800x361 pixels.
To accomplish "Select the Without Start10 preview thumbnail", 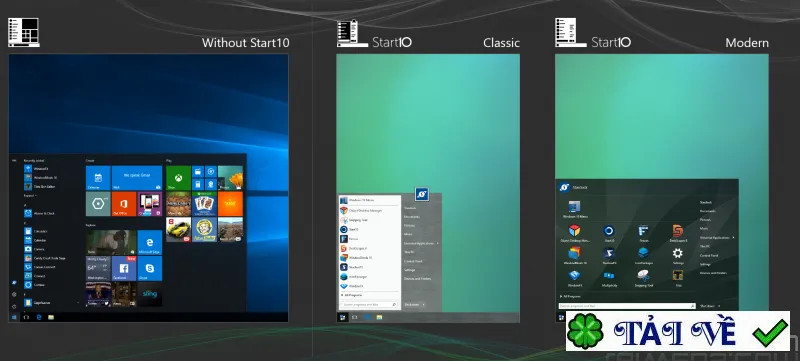I will coord(148,188).
